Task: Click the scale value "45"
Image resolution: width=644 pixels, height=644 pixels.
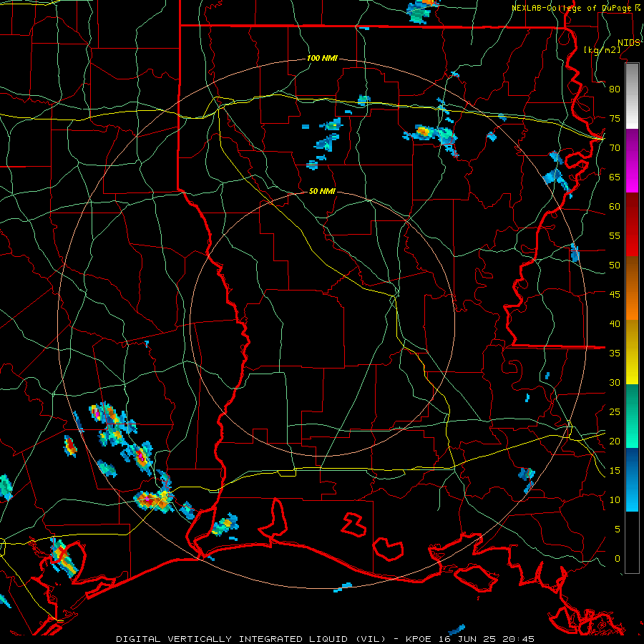Action: tap(615, 295)
